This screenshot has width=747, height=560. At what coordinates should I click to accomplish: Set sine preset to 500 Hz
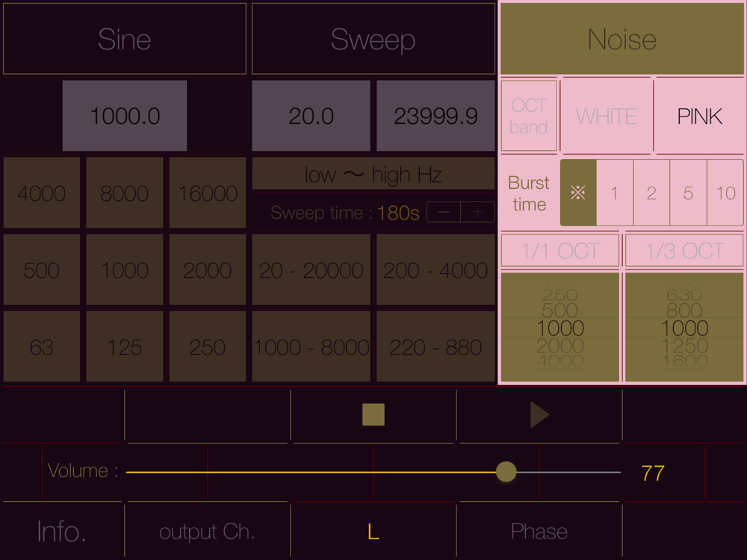click(41, 270)
